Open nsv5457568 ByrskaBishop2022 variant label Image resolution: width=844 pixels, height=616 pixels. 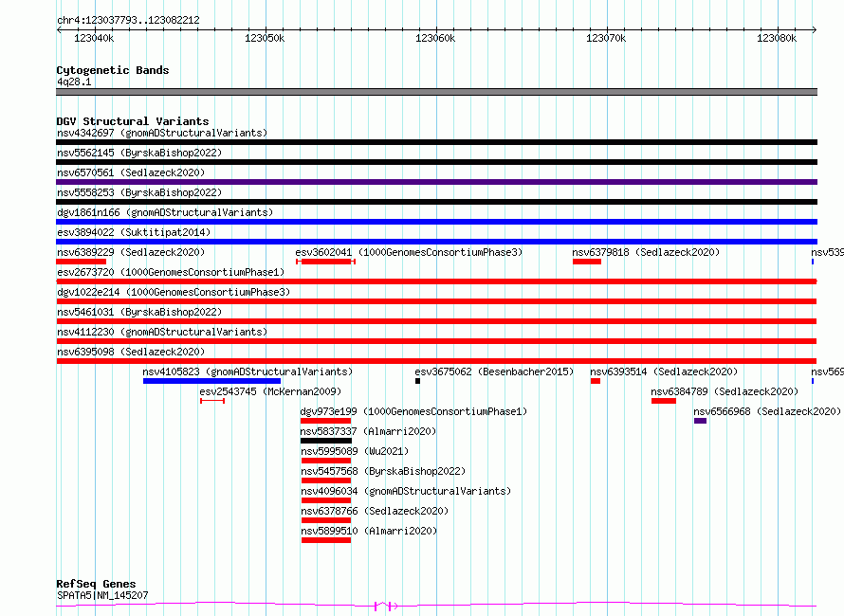coord(383,471)
